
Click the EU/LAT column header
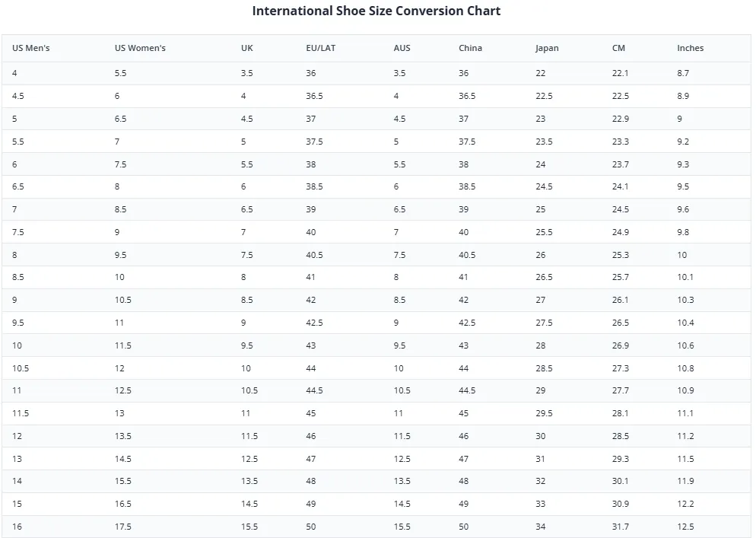[x=321, y=48]
